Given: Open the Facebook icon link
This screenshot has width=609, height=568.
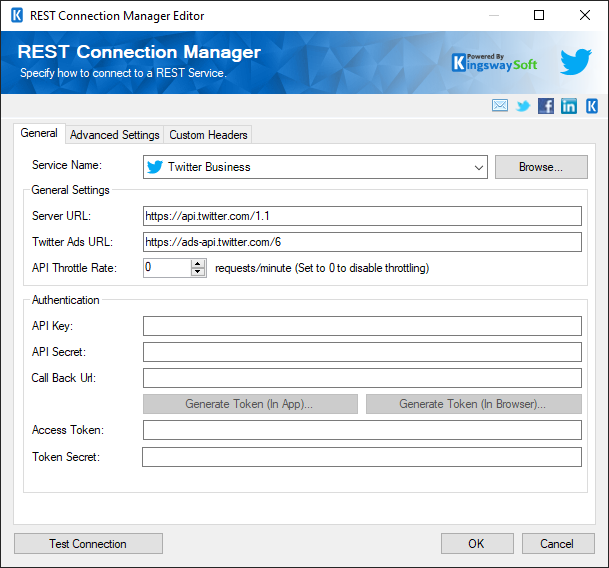Looking at the screenshot, I should tap(546, 106).
